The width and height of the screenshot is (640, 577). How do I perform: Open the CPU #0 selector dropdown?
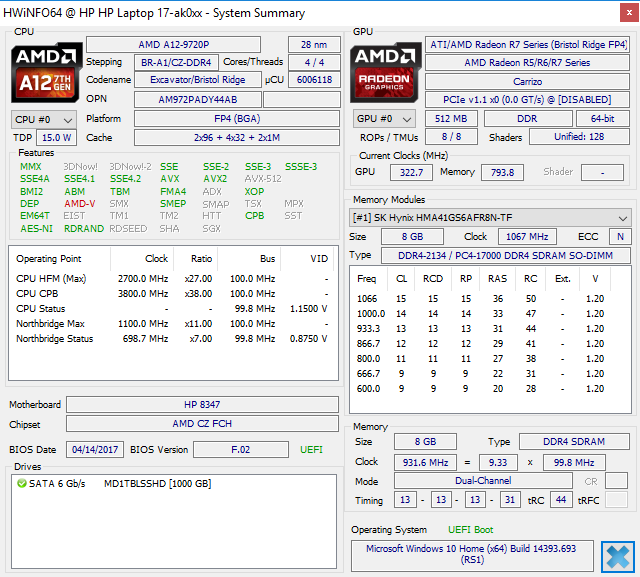tap(44, 120)
